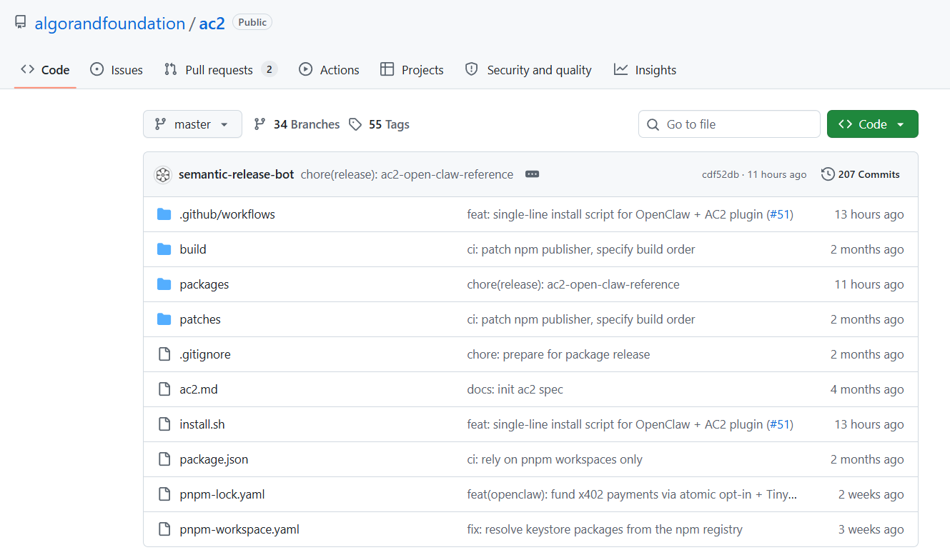The image size is (950, 560).
Task: Open the install.sh row's single-line install script commit
Action: [615, 424]
